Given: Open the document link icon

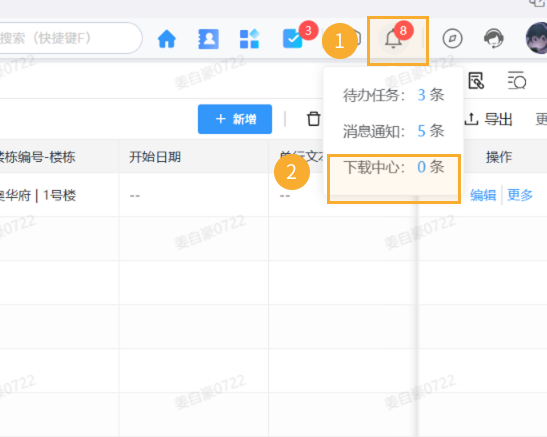Looking at the screenshot, I should (476, 81).
